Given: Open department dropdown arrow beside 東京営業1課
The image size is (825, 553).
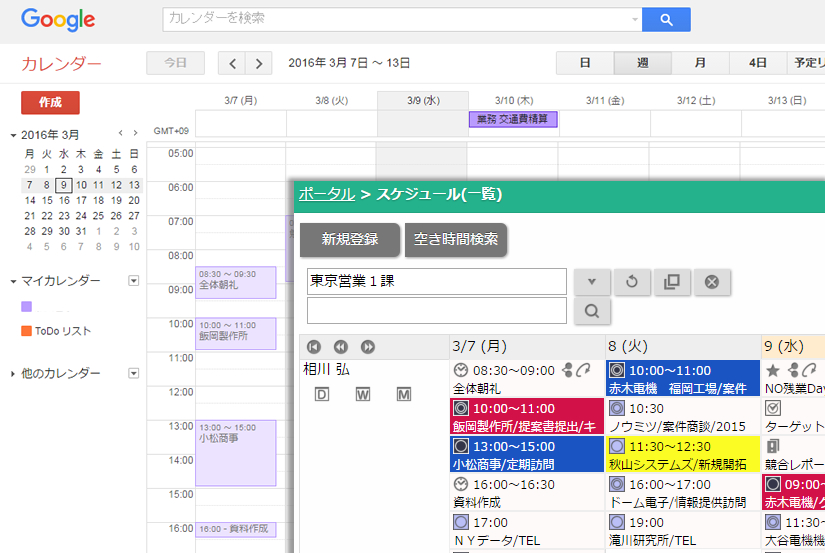Looking at the screenshot, I should (x=592, y=281).
